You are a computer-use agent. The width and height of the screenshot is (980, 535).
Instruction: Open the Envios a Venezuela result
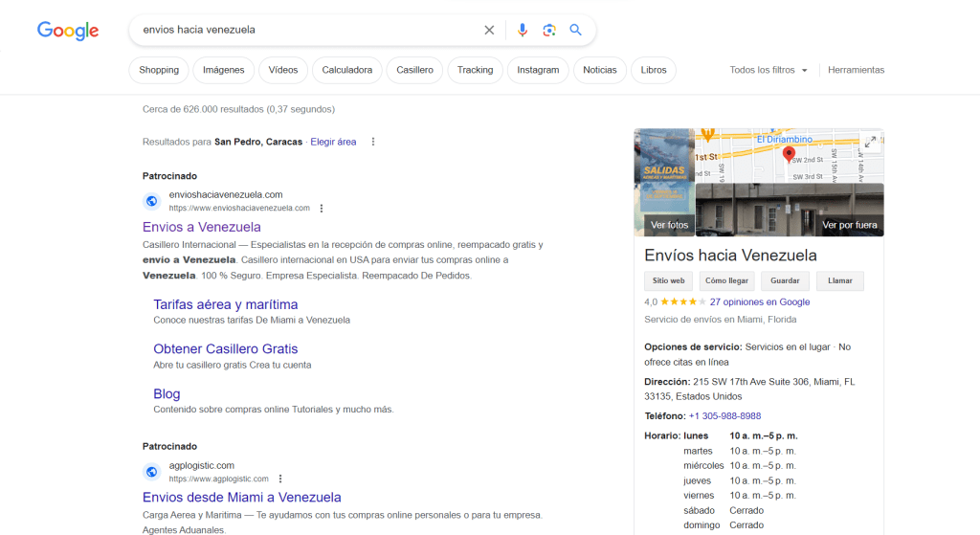click(x=201, y=227)
